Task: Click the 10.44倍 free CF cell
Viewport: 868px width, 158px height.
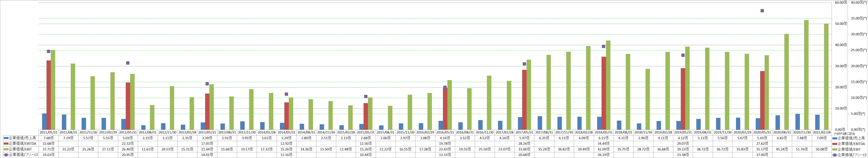Action: pyautogui.click(x=366, y=155)
